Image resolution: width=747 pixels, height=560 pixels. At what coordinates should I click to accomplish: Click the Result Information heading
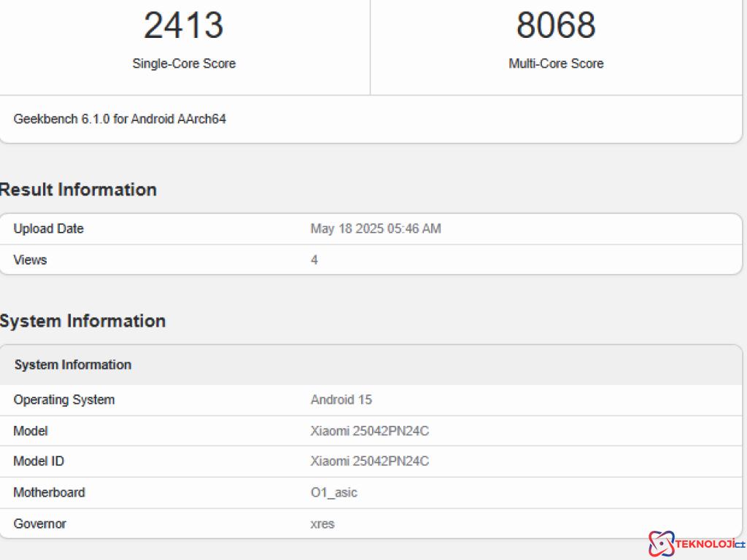click(x=78, y=190)
